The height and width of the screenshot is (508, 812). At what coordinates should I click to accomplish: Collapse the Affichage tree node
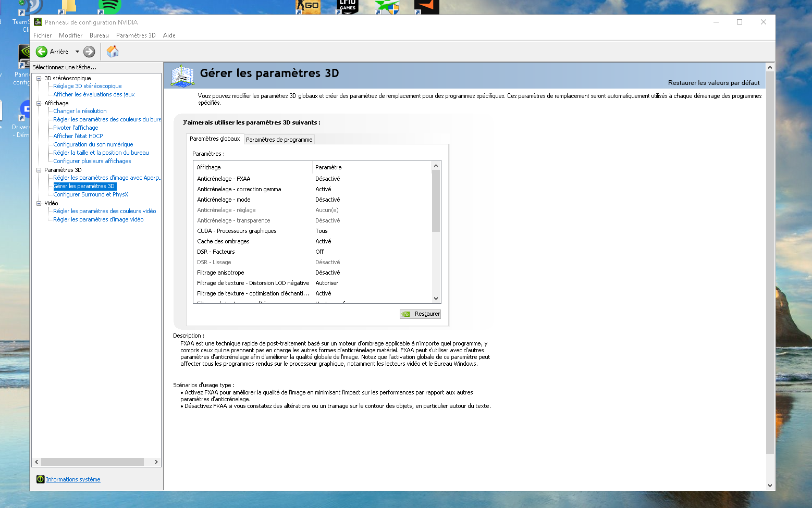point(39,103)
